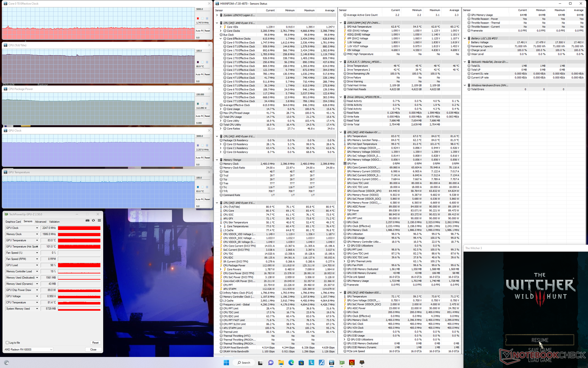Click the Battery Voltage sensor icon
This screenshot has height=368, width=588.
point(469,42)
